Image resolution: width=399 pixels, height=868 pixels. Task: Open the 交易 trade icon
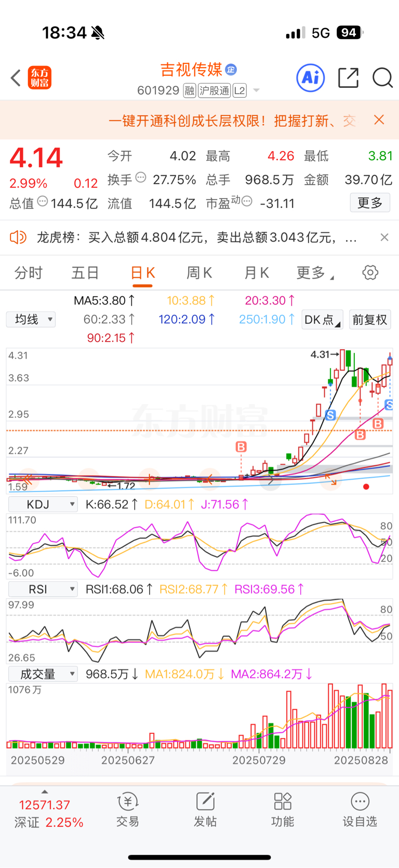(127, 809)
